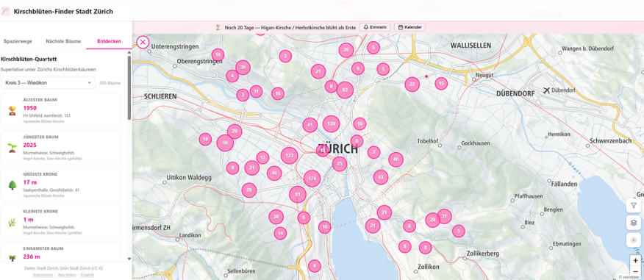Expand the 12 tree cluster
Image resolution: width=644 pixels, height=280 pixels.
tap(262, 158)
